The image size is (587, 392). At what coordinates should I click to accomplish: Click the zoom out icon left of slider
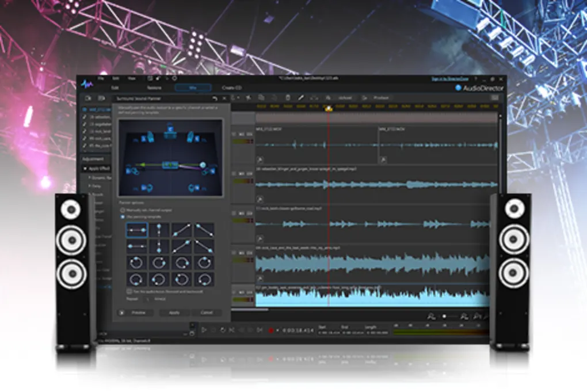click(431, 317)
